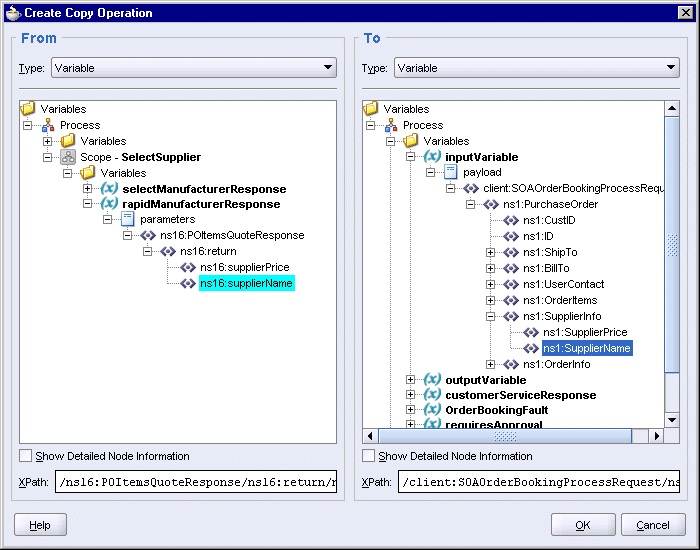Screen dimensions: 700x550
Task: Click the customerServiceResponse variable icon
Action: click(432, 395)
